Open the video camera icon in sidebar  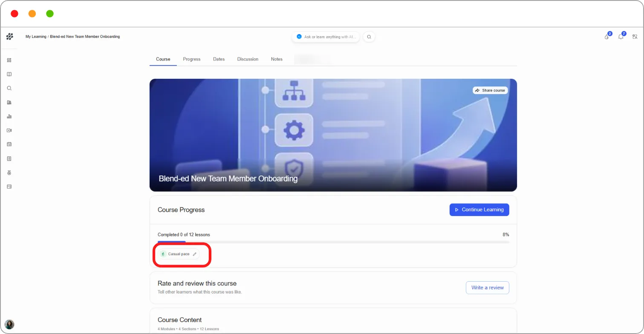coord(9,130)
